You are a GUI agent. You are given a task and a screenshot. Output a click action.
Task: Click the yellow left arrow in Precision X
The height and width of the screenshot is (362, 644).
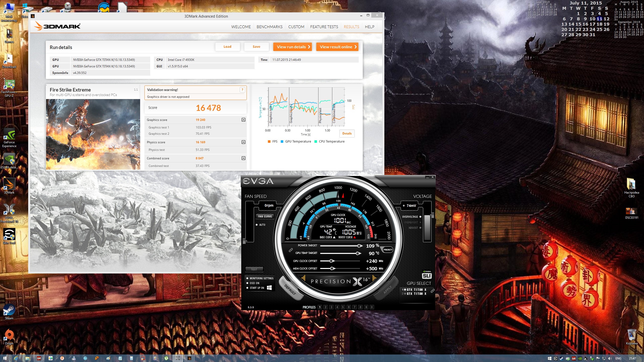point(304,278)
